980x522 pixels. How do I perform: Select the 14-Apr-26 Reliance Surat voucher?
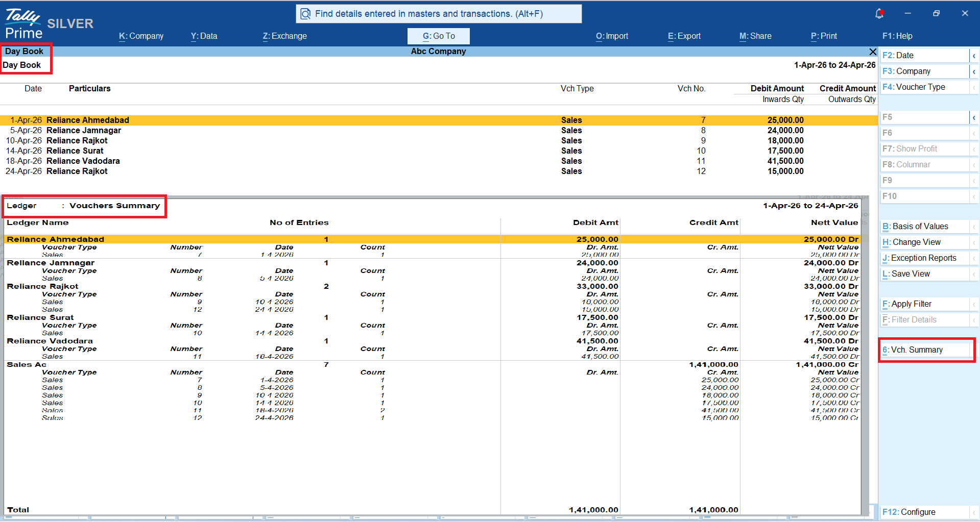(439, 151)
